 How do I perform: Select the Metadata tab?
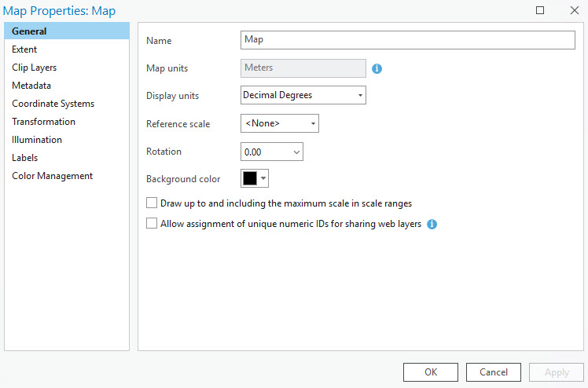[x=31, y=86]
